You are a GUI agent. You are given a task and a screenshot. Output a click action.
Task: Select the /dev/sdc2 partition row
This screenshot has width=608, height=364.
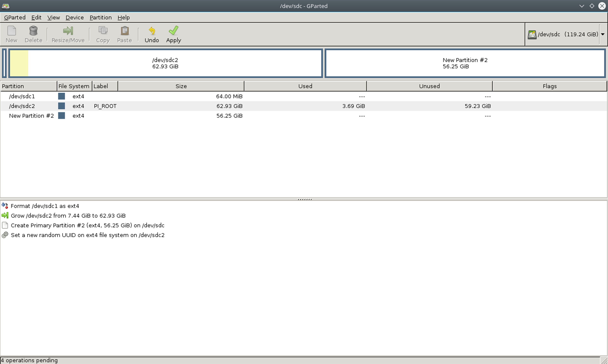pyautogui.click(x=304, y=106)
